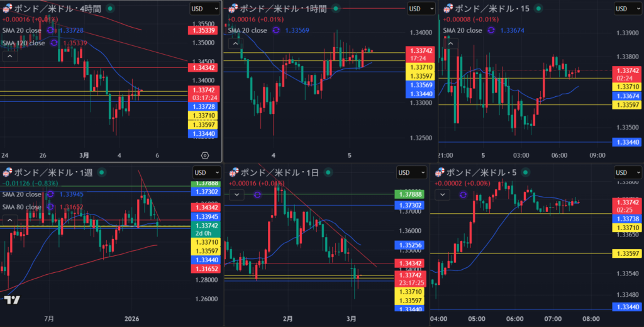Screen dimensions: 644x327
Task: Click the daily chart market status dot
Action: pos(330,172)
